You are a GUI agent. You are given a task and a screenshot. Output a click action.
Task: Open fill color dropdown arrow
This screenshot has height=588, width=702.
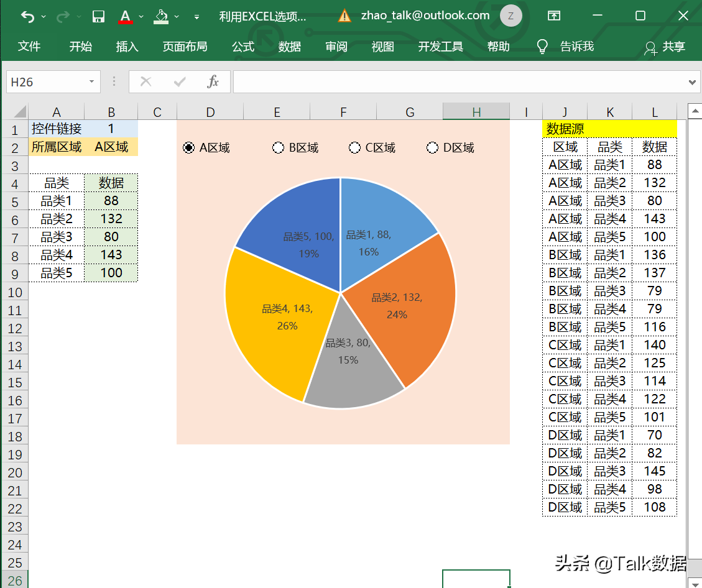177,17
